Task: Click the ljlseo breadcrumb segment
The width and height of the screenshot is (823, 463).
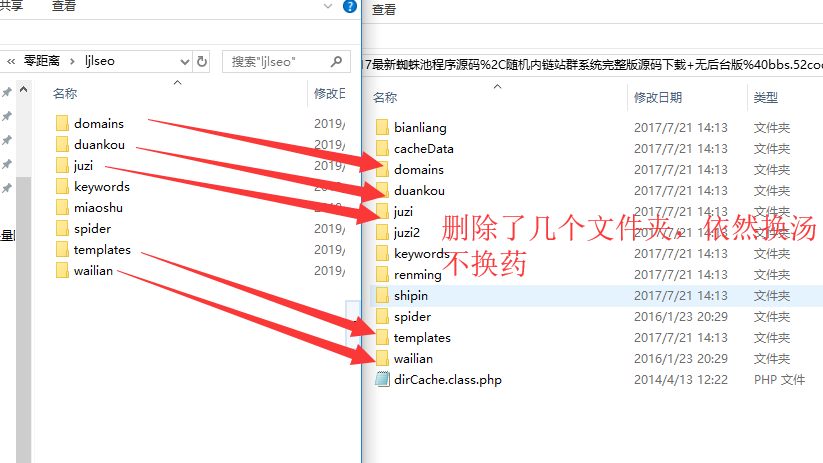Action: pyautogui.click(x=100, y=61)
